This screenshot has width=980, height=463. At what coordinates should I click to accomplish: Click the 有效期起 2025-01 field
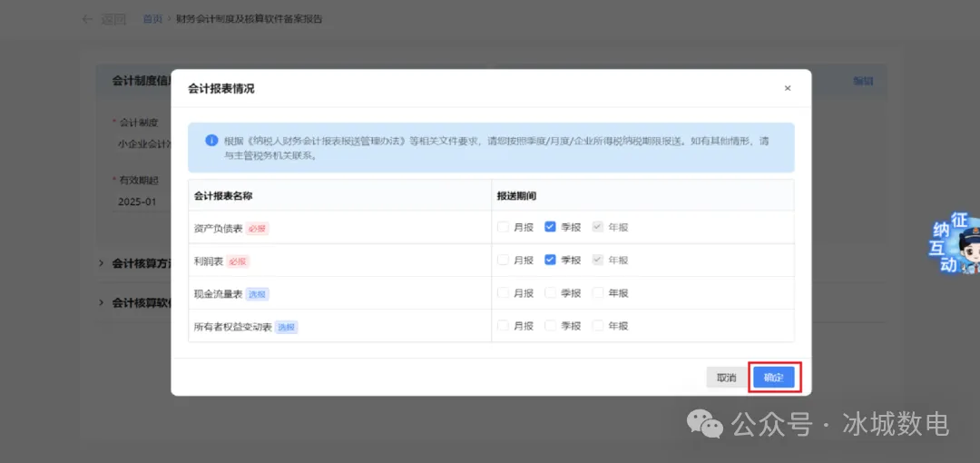(142, 202)
